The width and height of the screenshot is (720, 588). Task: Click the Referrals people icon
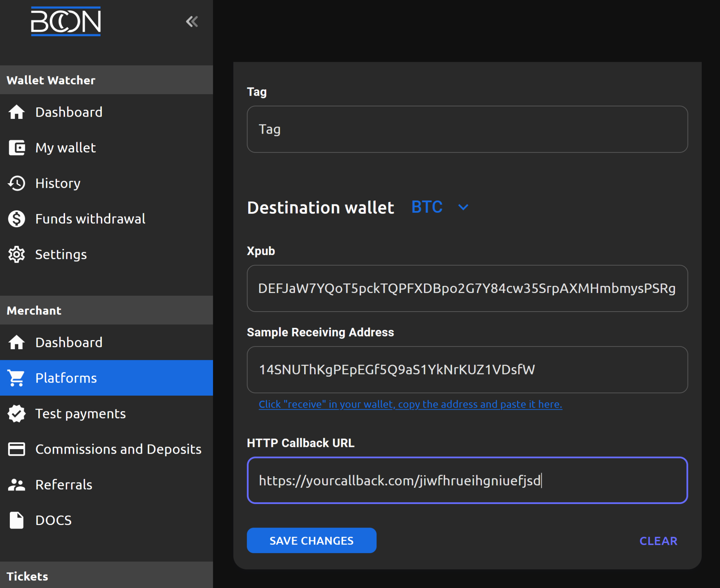17,485
